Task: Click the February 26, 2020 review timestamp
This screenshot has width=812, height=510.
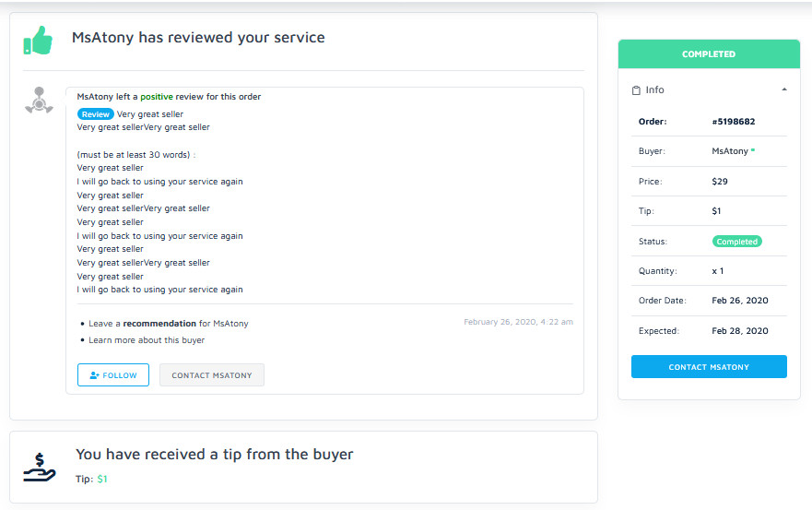Action: pyautogui.click(x=517, y=322)
